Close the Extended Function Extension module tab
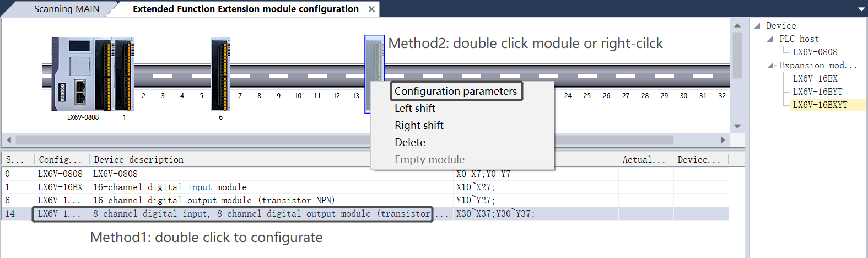The height and width of the screenshot is (258, 868). click(x=372, y=9)
